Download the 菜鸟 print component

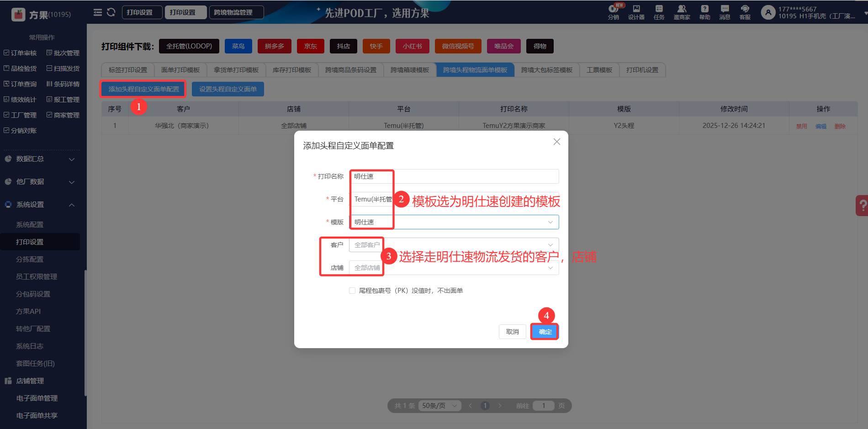click(238, 46)
